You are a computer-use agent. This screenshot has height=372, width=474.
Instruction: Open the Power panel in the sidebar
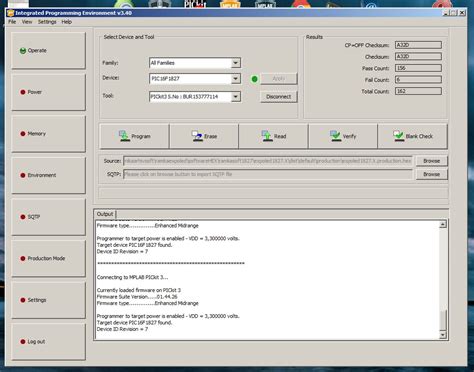(49, 92)
